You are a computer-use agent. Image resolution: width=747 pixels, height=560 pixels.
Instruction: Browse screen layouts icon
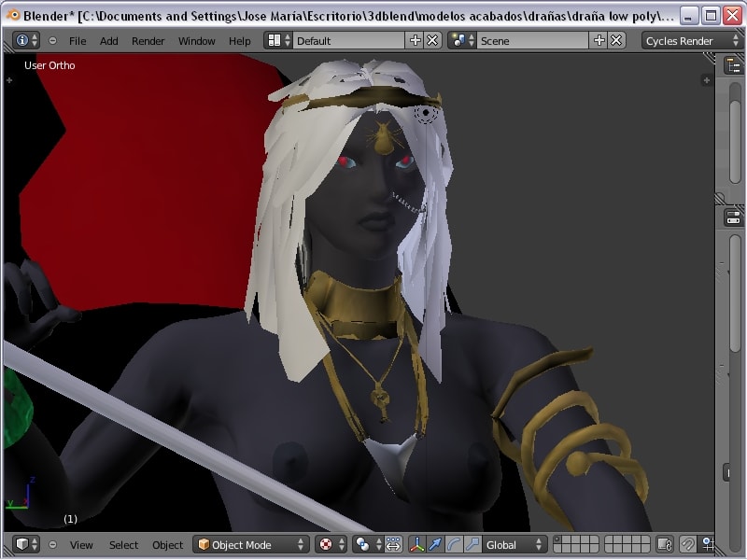pyautogui.click(x=278, y=40)
